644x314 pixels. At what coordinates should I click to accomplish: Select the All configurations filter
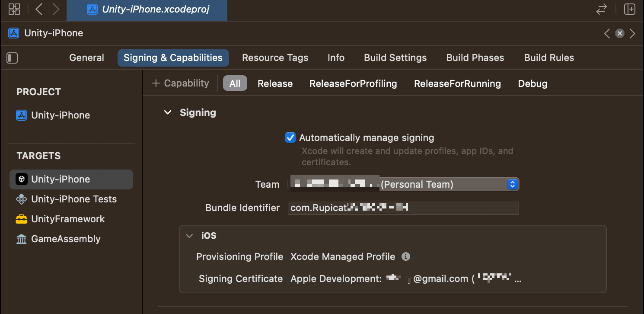[235, 83]
